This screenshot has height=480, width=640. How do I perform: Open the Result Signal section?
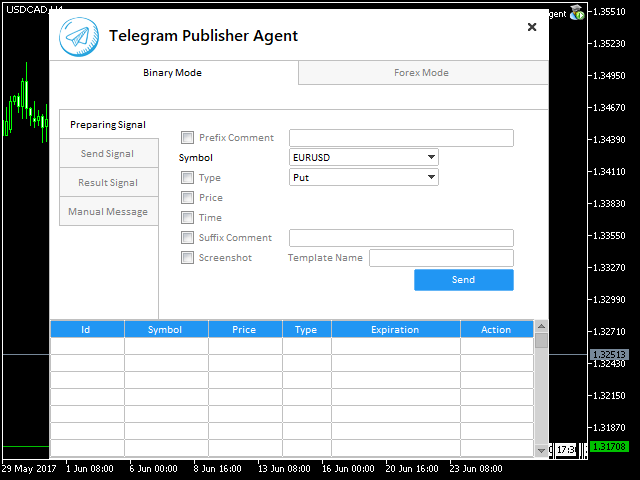108,182
